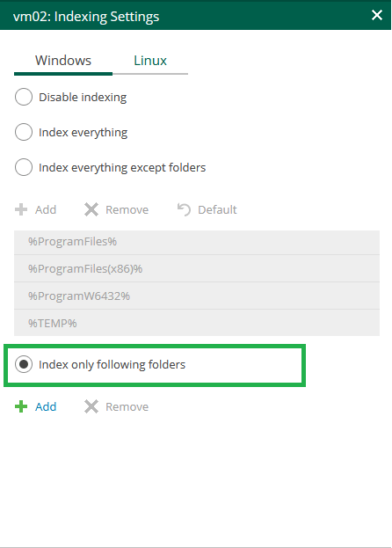Screen dimensions: 392x548
Task: Click the upper Remove button label
Action: tap(127, 209)
